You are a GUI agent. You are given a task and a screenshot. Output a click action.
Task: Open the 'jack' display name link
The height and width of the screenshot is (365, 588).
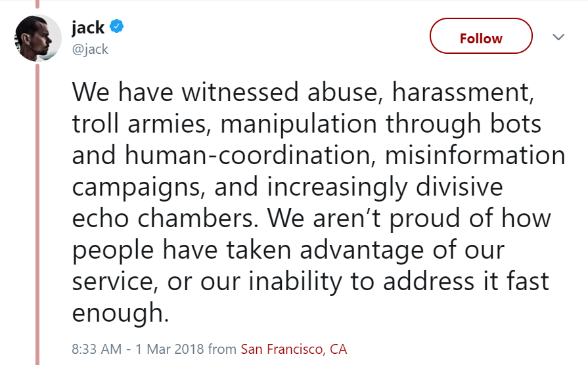(88, 28)
